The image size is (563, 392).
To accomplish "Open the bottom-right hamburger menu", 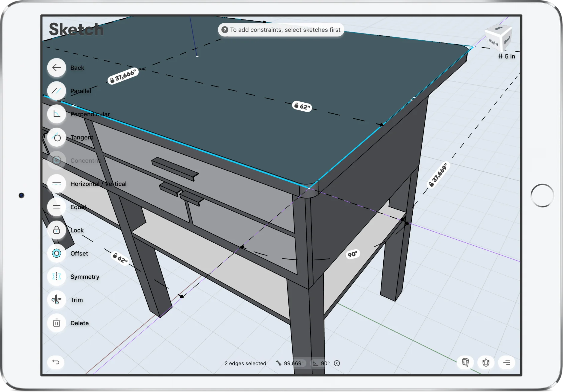I will (506, 363).
